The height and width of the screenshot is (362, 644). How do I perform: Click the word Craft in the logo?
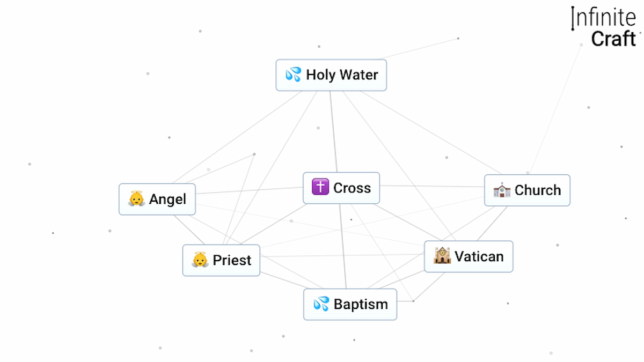click(614, 39)
